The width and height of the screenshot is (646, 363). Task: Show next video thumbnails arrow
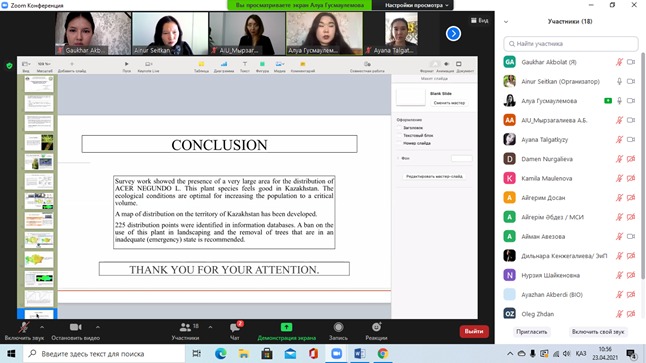(453, 34)
